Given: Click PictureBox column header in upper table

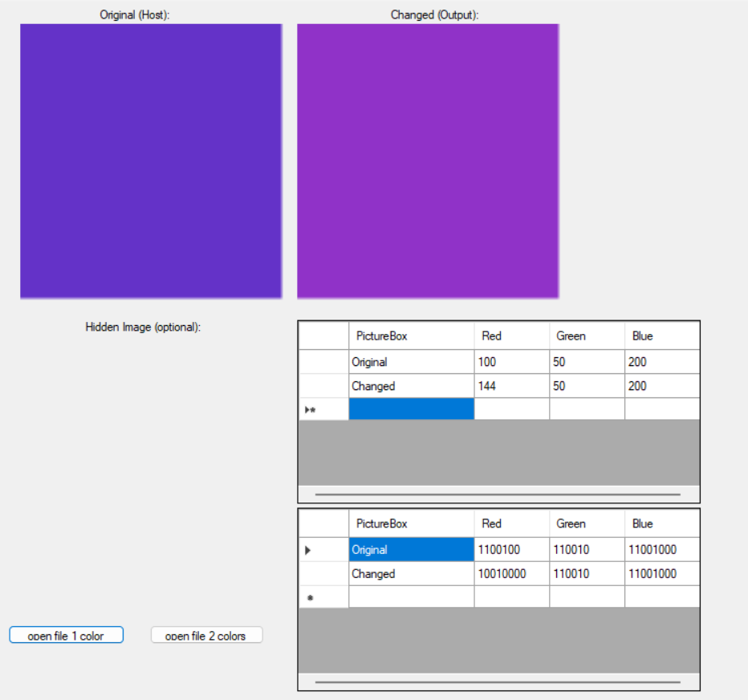Looking at the screenshot, I should point(411,336).
